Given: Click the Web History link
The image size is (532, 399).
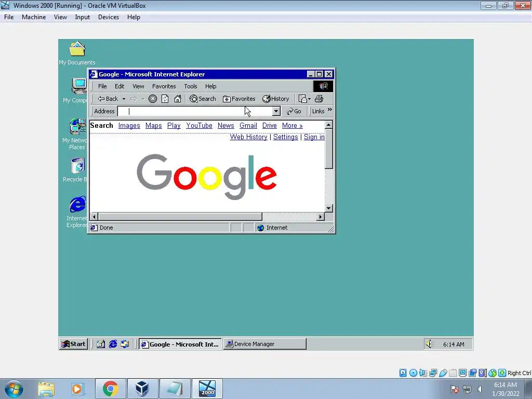Looking at the screenshot, I should tap(249, 137).
